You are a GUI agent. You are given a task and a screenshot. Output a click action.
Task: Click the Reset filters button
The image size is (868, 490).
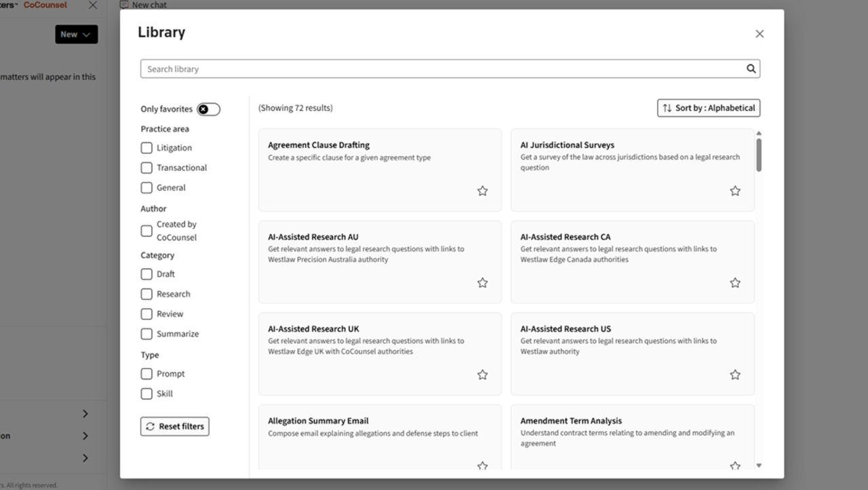[x=175, y=426]
